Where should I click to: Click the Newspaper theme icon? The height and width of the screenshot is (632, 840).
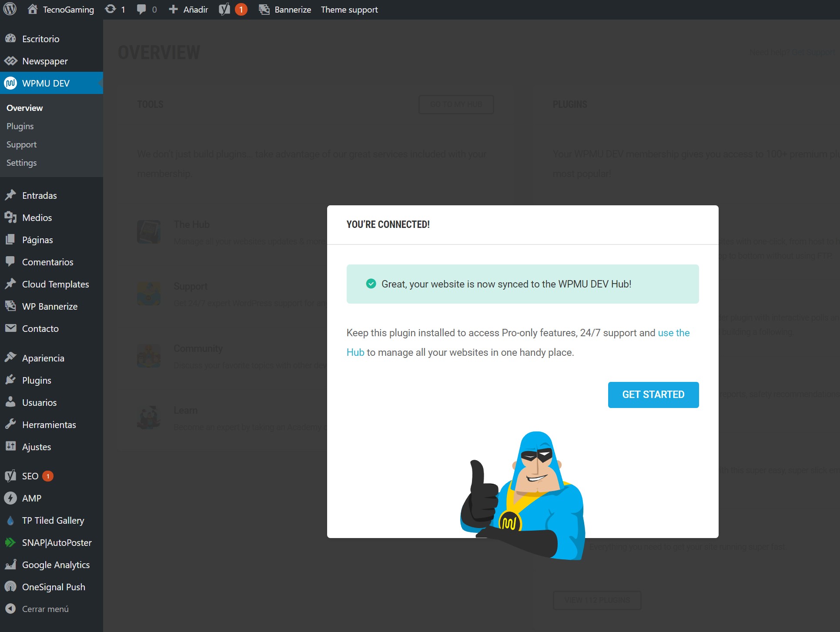point(10,61)
